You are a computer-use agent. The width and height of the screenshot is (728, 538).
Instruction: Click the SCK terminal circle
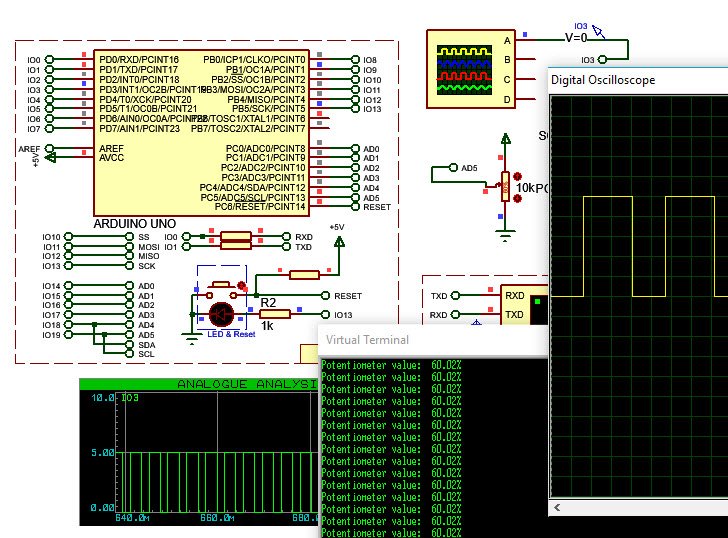click(130, 266)
